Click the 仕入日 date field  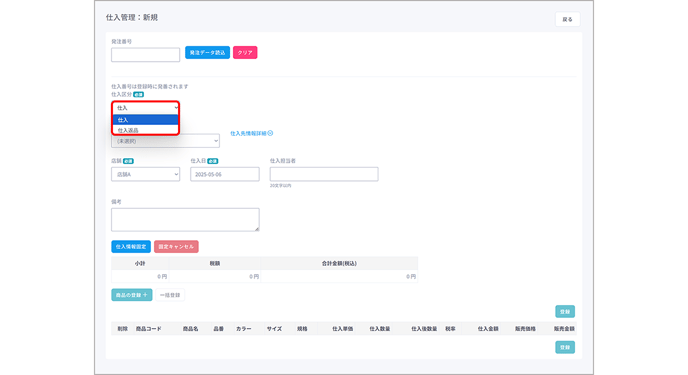[225, 174]
